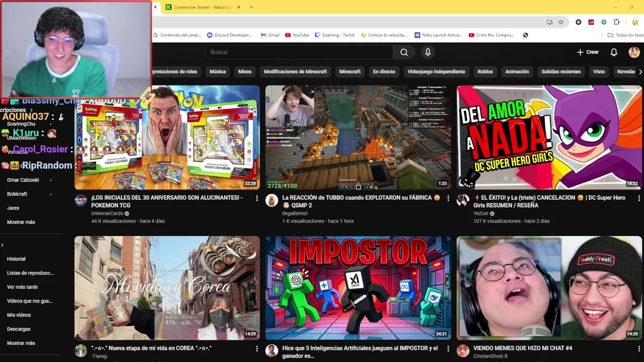
Task: Switch to Conterstine Stream tab
Action: pyautogui.click(x=203, y=7)
